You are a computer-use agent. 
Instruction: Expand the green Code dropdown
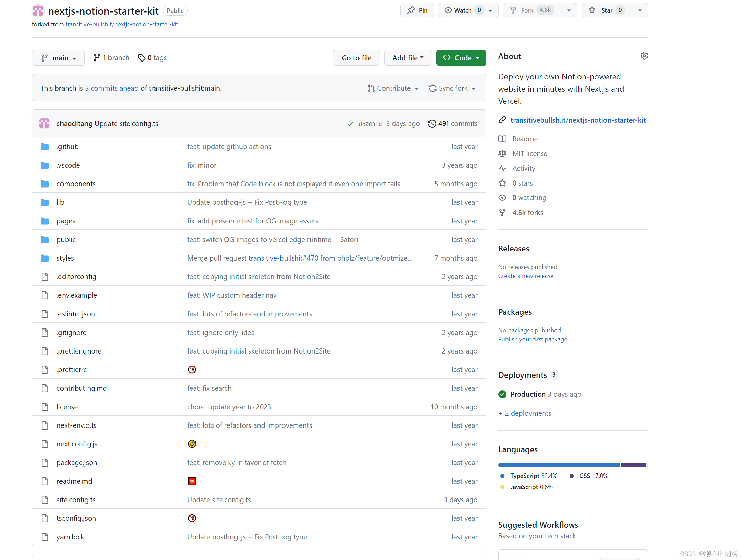coord(461,58)
